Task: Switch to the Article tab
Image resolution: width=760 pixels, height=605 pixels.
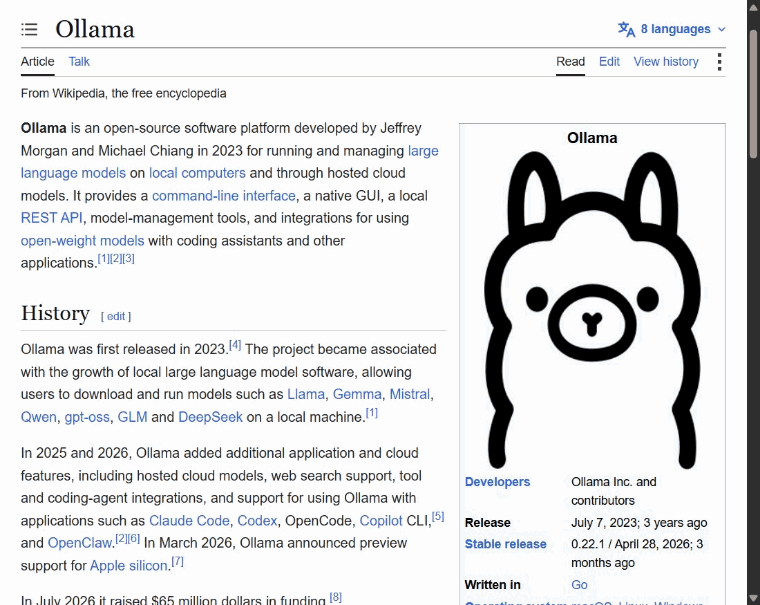Action: point(37,62)
